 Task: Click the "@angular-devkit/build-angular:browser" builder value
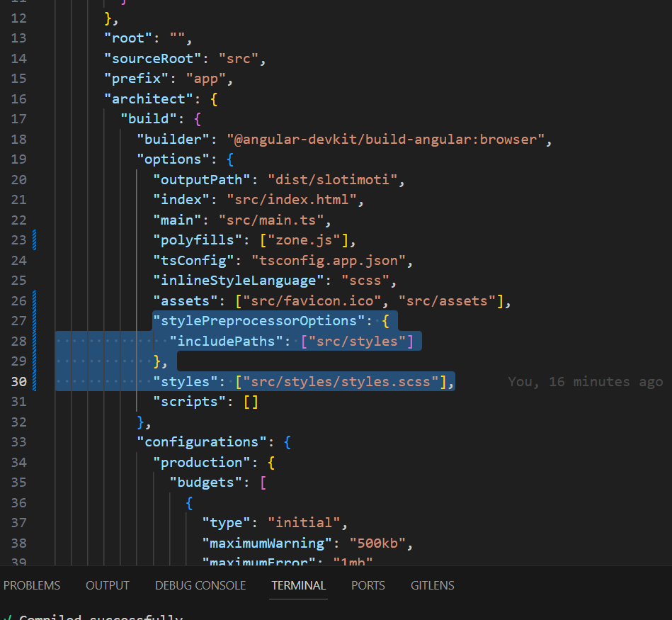tap(385, 140)
